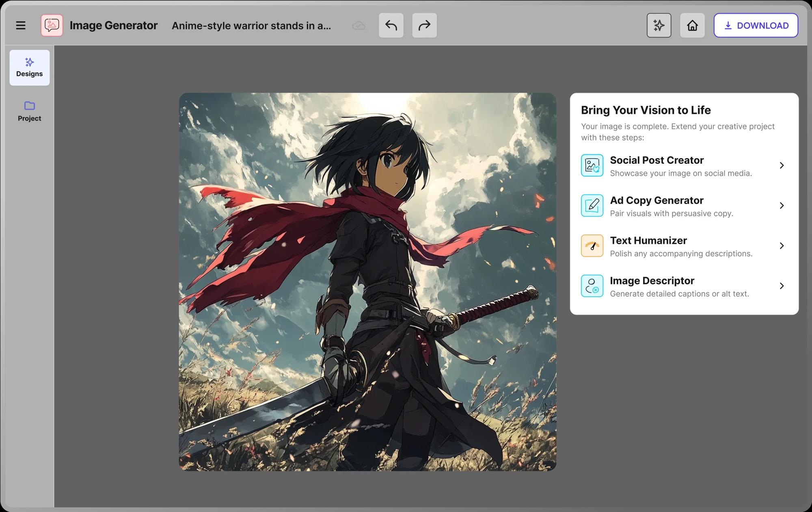Click the Image Descriptor face icon

pyautogui.click(x=592, y=286)
